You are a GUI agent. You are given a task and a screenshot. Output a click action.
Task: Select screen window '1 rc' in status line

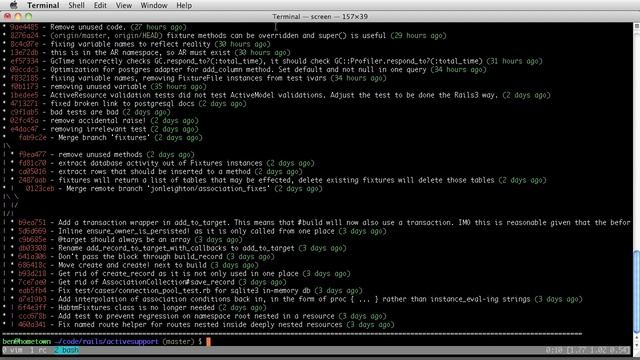pyautogui.click(x=38, y=350)
